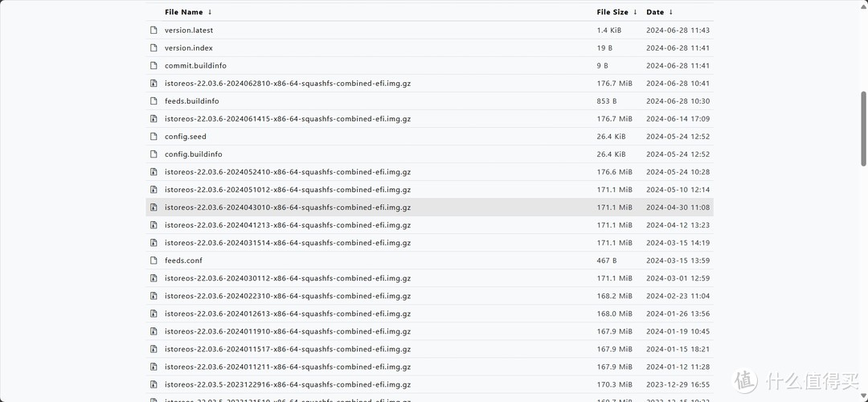Sort the list by File Size header
Image resolution: width=868 pixels, height=402 pixels.
[616, 12]
